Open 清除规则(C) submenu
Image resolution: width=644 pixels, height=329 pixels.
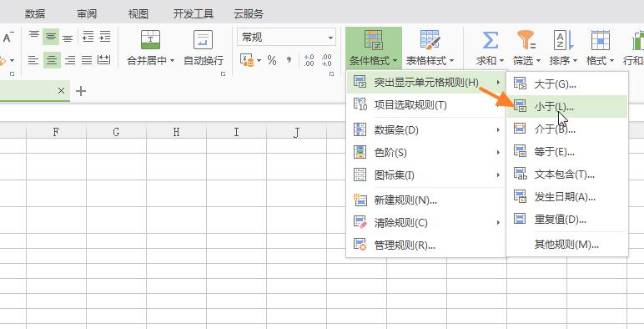pyautogui.click(x=426, y=223)
